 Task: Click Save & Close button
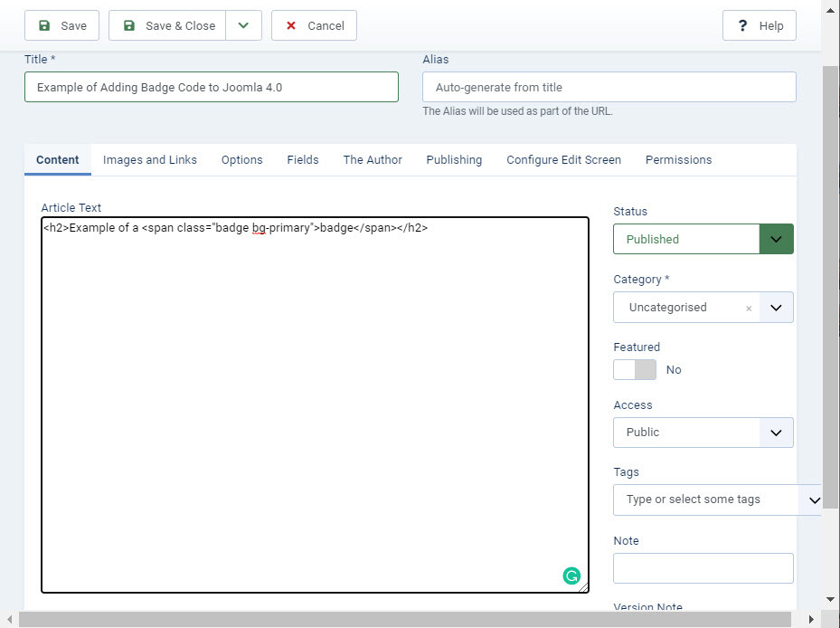click(x=168, y=25)
